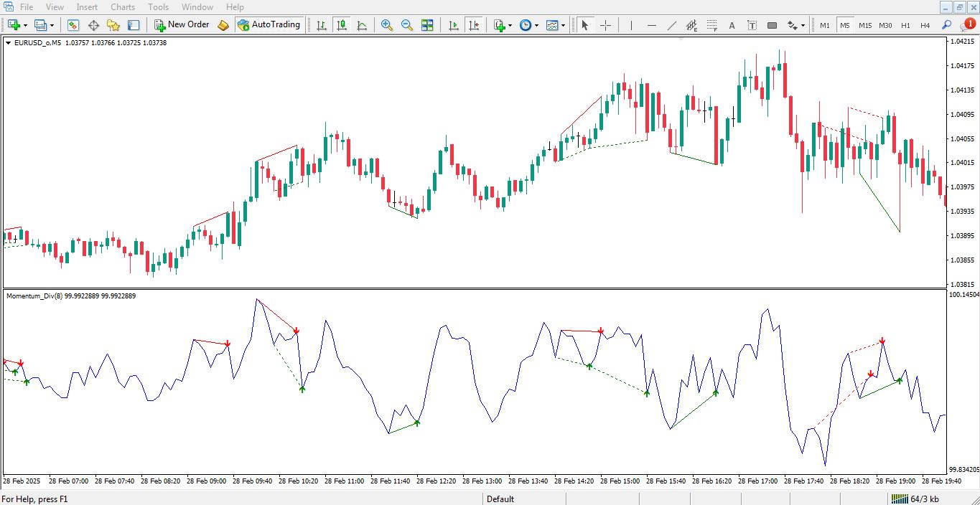This screenshot has height=505, width=980.
Task: Open the chart Templates icon
Action: (552, 25)
